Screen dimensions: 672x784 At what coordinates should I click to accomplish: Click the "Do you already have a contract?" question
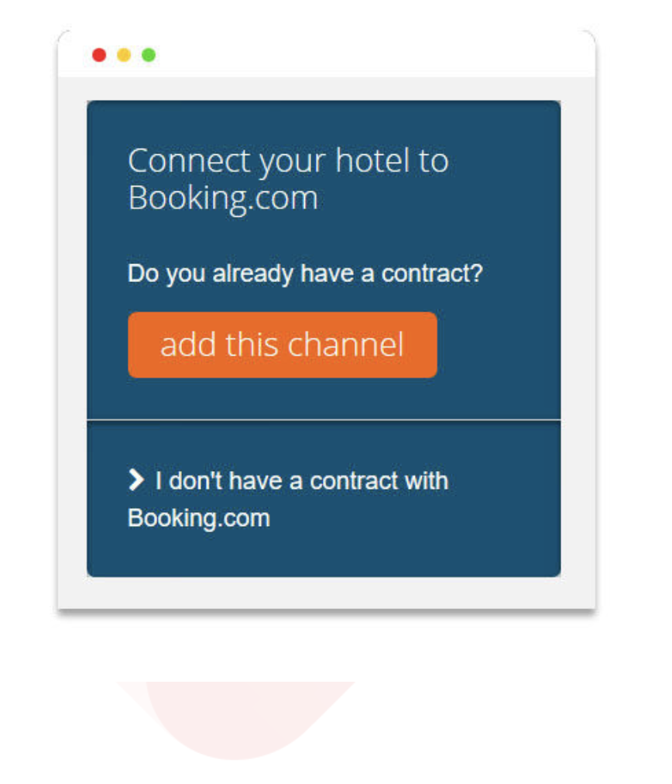[x=305, y=273]
